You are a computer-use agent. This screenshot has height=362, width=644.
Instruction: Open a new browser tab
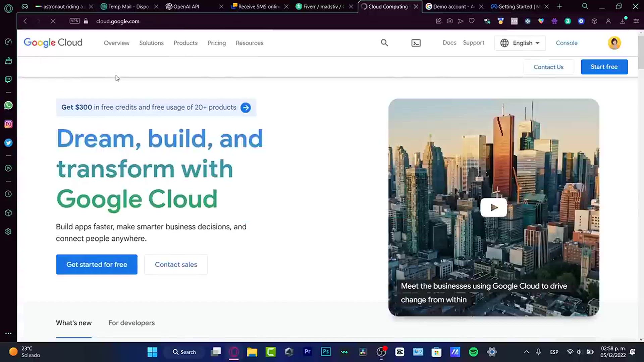click(x=559, y=6)
